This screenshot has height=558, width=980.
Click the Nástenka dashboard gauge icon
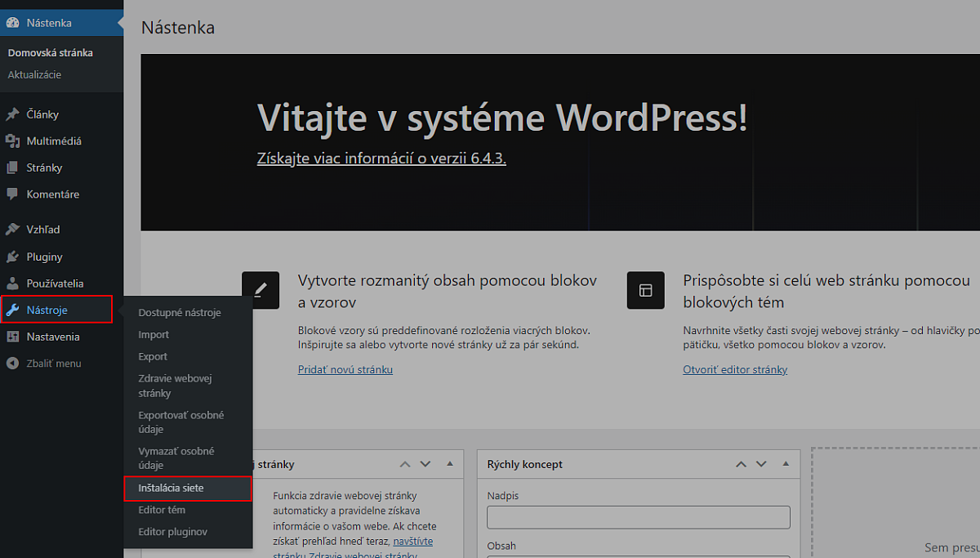(x=12, y=23)
